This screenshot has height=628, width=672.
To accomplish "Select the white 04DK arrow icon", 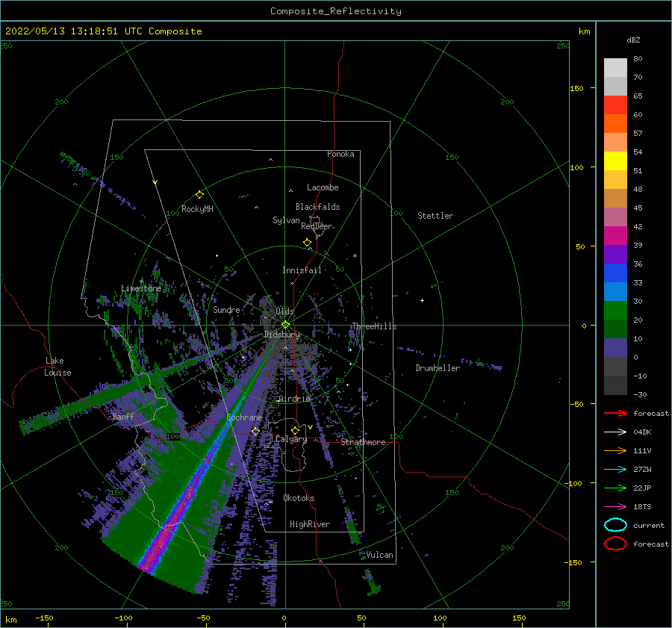I will 615,432.
